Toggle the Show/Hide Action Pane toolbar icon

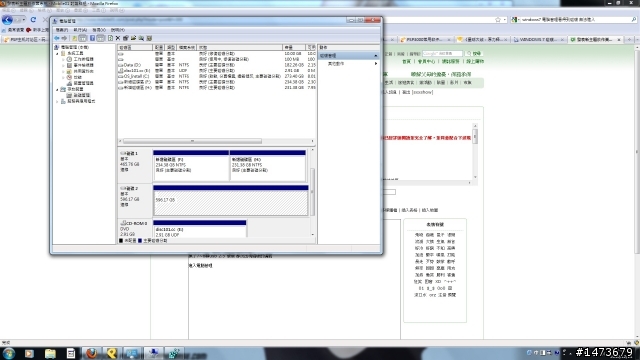click(x=100, y=38)
